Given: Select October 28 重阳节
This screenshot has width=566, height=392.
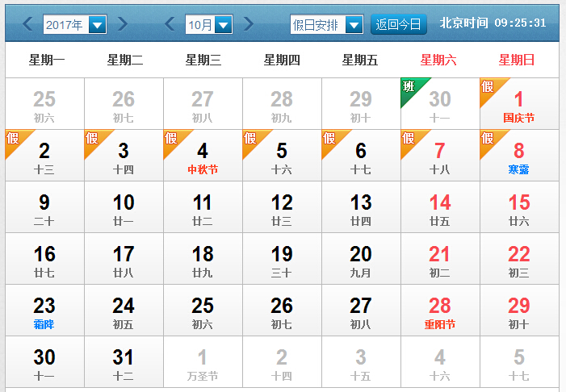Looking at the screenshot, I should (x=440, y=311).
